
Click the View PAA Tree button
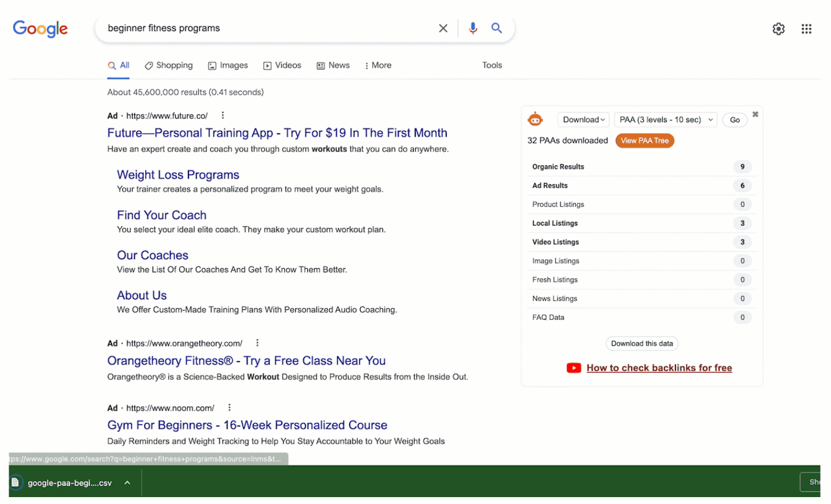tap(644, 141)
